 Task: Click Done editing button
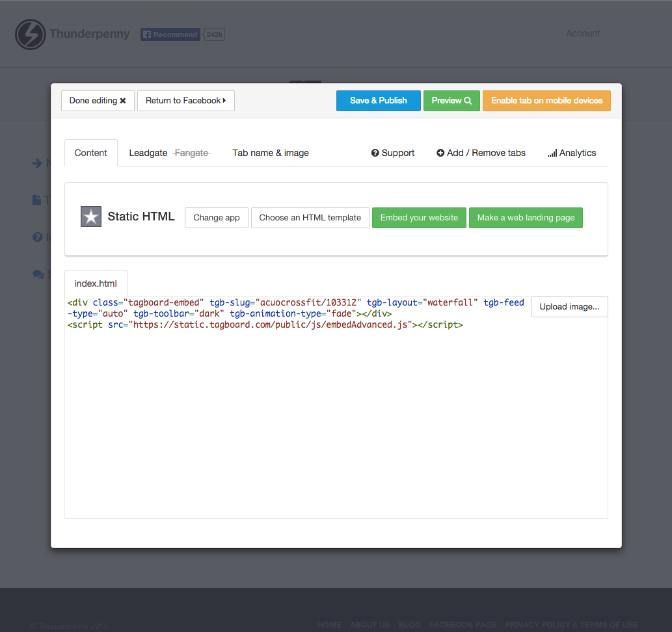pos(98,101)
